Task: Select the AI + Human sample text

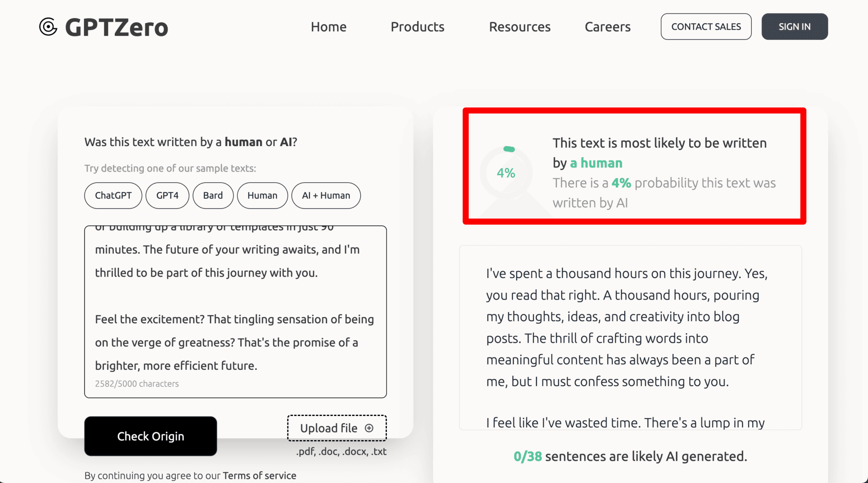Action: point(325,195)
